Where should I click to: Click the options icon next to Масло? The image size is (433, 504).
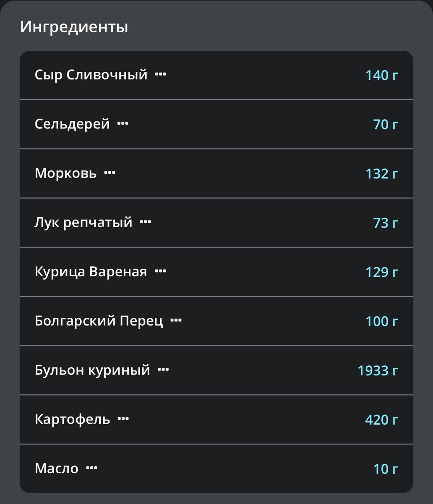91,468
